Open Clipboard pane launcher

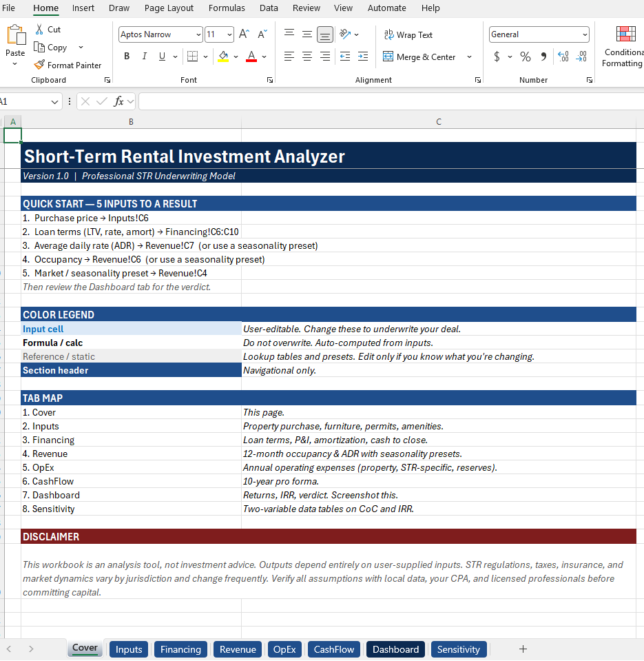[107, 80]
